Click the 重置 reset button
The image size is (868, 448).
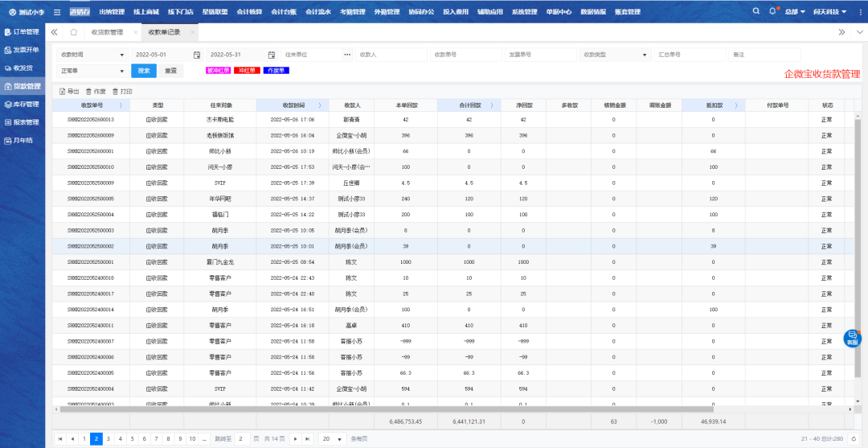pyautogui.click(x=170, y=71)
